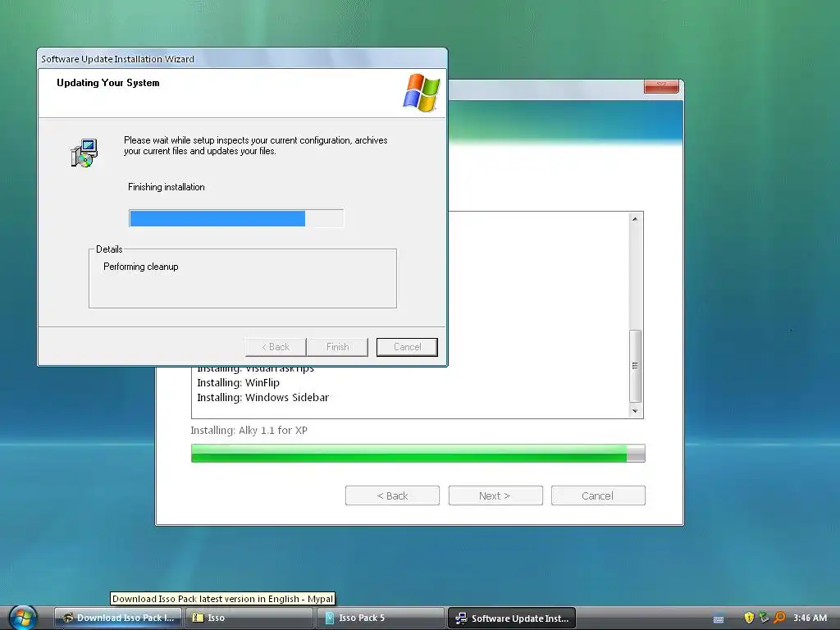Click the Cancel button in Software Update wizard

pyautogui.click(x=407, y=347)
